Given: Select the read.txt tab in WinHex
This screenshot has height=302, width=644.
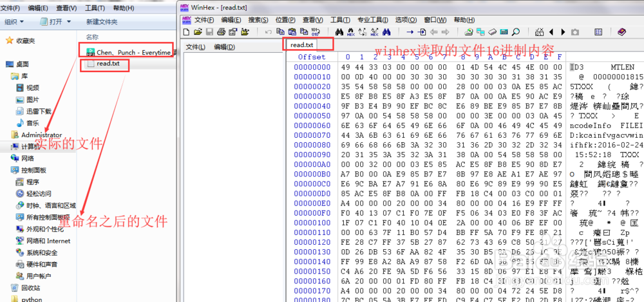Looking at the screenshot, I should (301, 44).
